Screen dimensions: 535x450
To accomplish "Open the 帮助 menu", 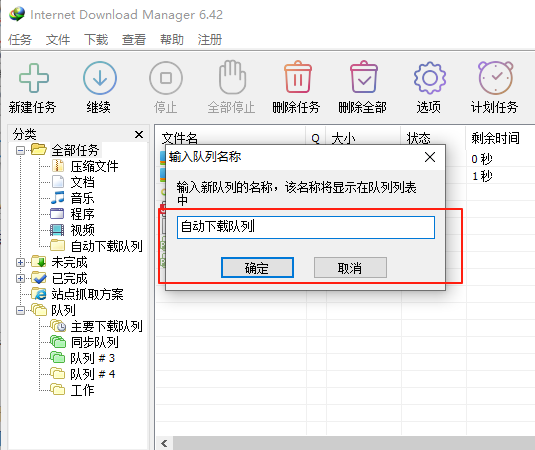I will [x=172, y=40].
